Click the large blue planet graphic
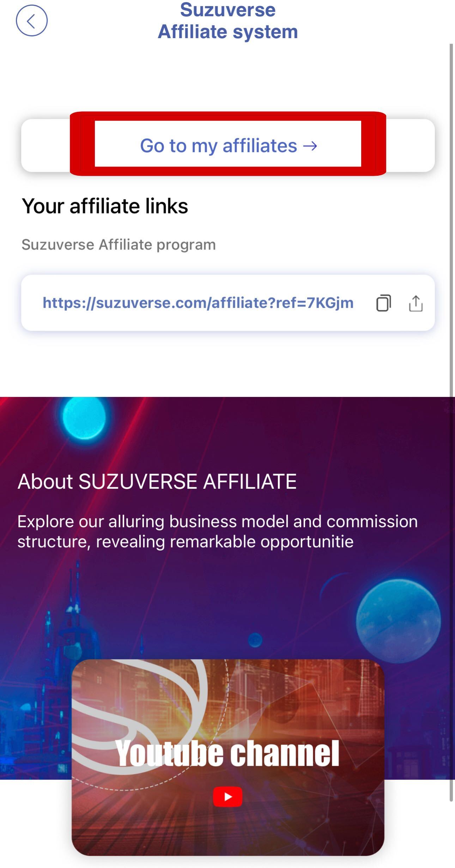Image resolution: width=455 pixels, height=868 pixels. tap(398, 621)
